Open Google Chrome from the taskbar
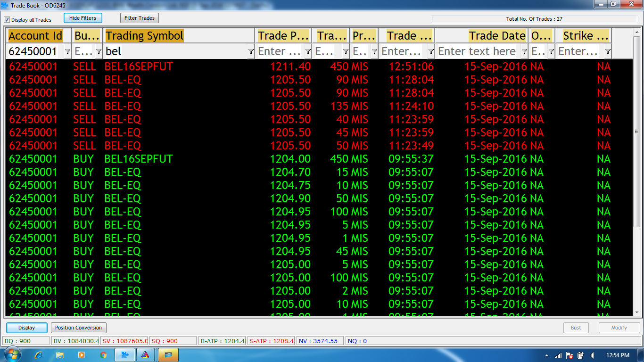The height and width of the screenshot is (362, 644). [x=103, y=355]
